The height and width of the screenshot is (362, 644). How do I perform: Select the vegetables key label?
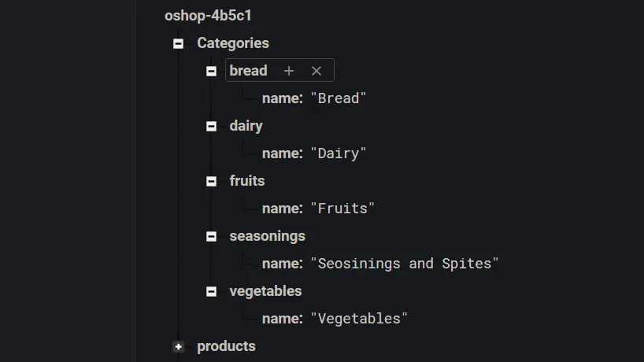tap(265, 291)
